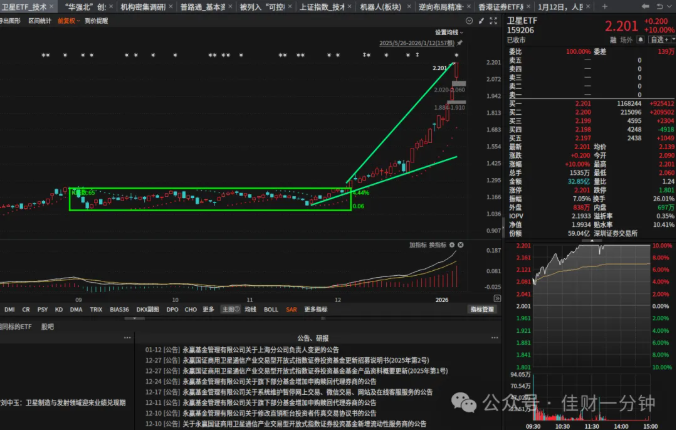Viewport: 676px width, 430px height.
Task: Open 12-17 announcement about 系统维护暂停网上交易
Action: click(x=307, y=392)
